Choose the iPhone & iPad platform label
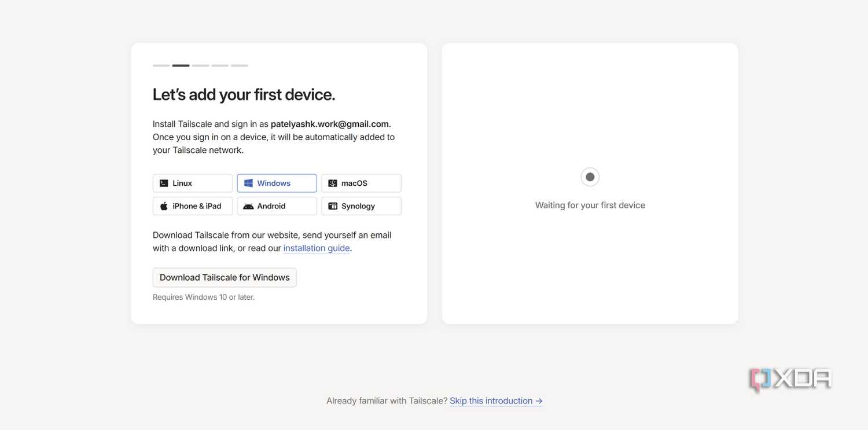The image size is (868, 430). (x=197, y=206)
